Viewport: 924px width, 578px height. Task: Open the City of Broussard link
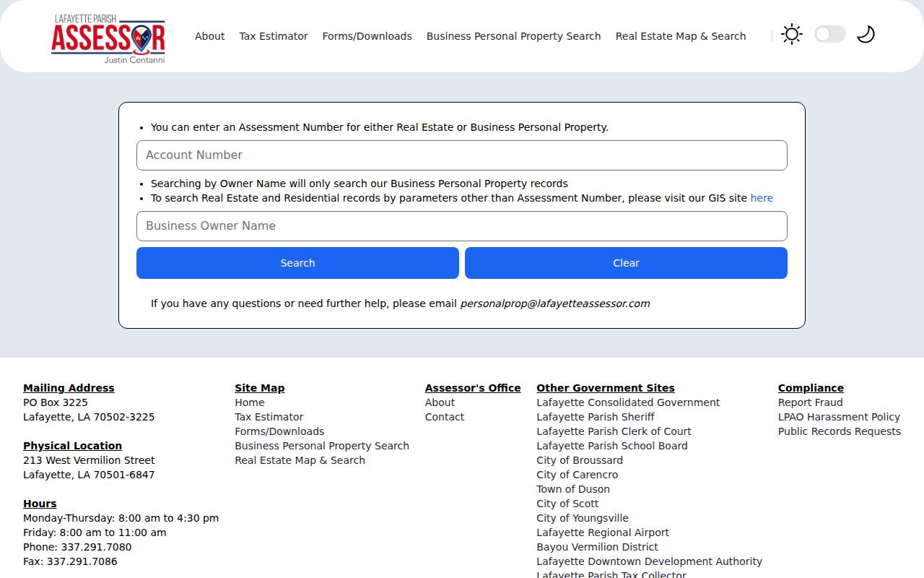point(580,460)
